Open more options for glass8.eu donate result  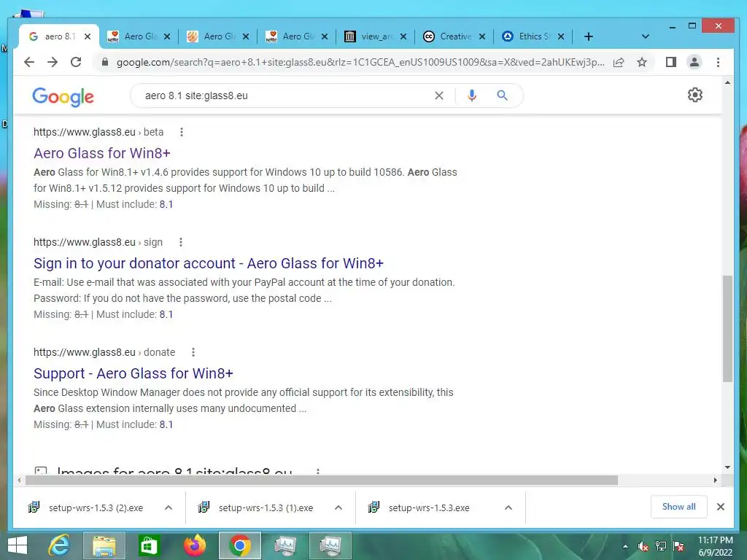click(193, 352)
